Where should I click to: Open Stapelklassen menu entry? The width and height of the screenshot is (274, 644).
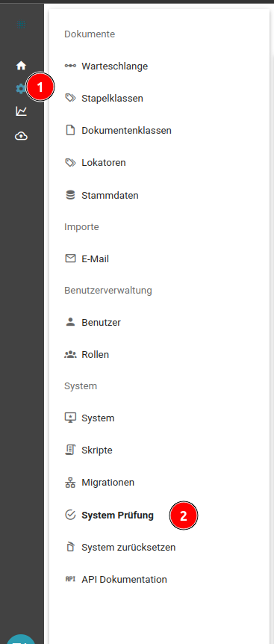[113, 99]
